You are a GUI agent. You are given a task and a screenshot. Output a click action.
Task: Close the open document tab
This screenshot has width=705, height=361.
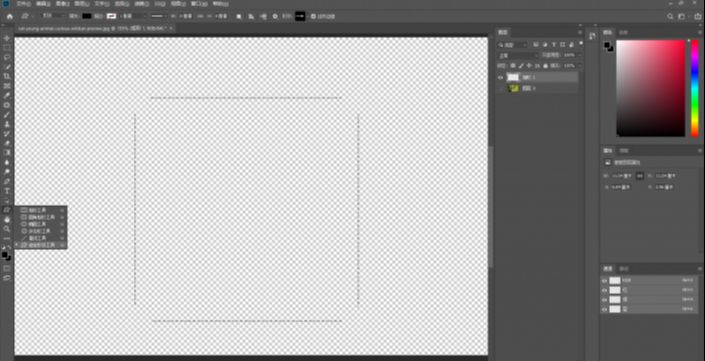(171, 28)
